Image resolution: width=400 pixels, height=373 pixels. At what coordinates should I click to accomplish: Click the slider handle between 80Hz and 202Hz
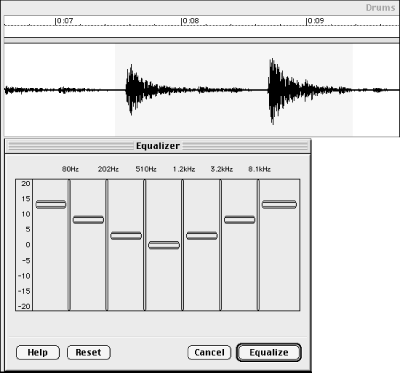tap(88, 220)
